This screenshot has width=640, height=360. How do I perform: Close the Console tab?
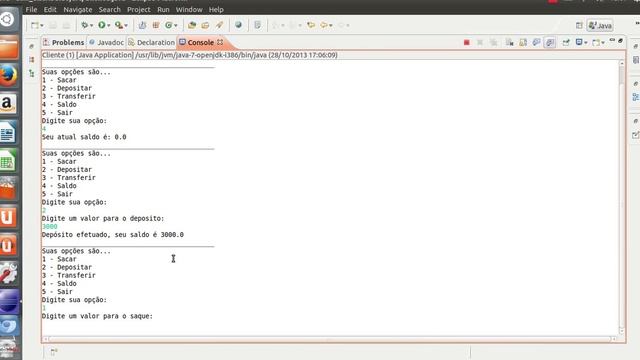[220, 42]
